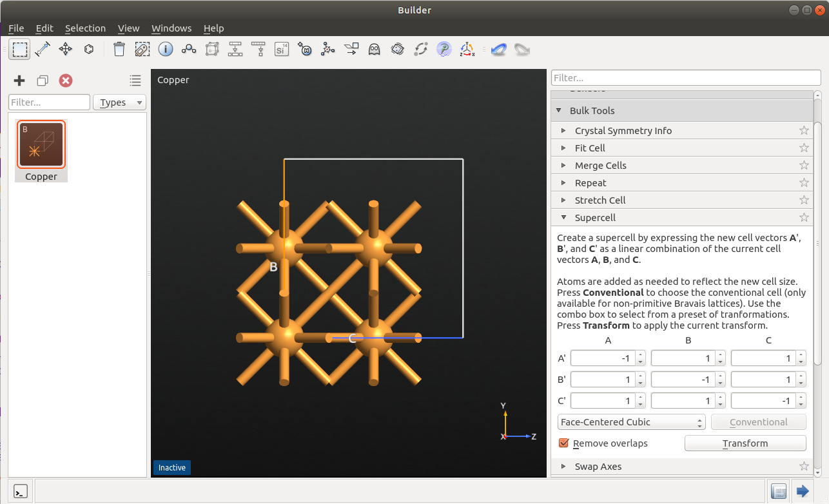Image resolution: width=829 pixels, height=504 pixels.
Task: Star the Swap Axes tool
Action: pos(804,466)
